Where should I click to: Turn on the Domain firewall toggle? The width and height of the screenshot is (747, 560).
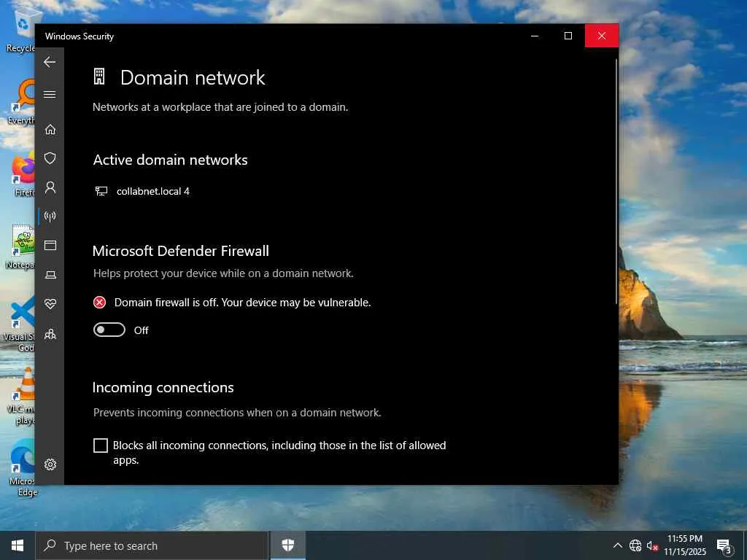click(x=109, y=330)
